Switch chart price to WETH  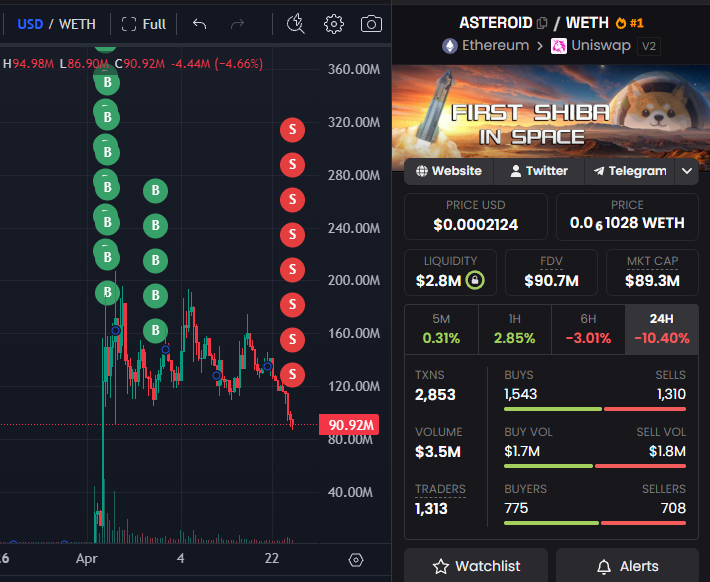pyautogui.click(x=77, y=24)
